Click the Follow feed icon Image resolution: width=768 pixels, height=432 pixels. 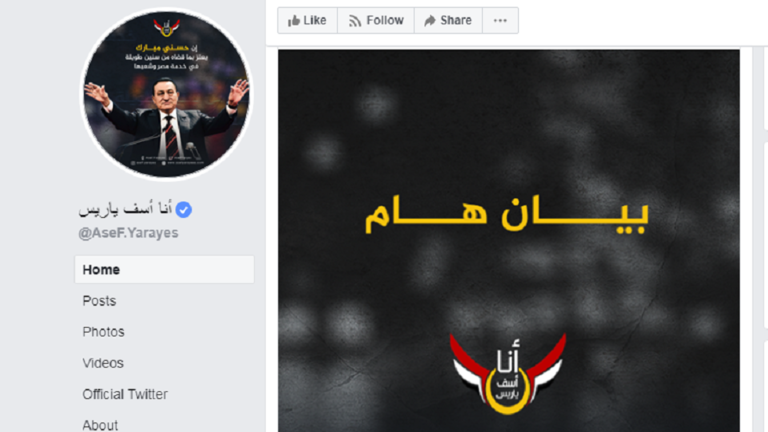tap(355, 21)
